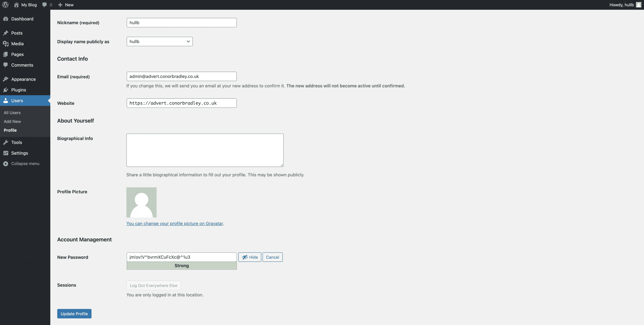Click the Collapse menu label

(25, 164)
